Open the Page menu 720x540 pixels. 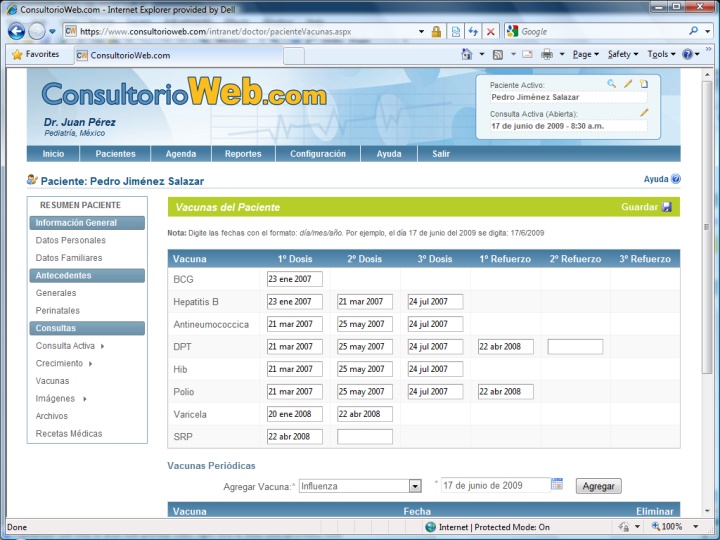point(585,54)
